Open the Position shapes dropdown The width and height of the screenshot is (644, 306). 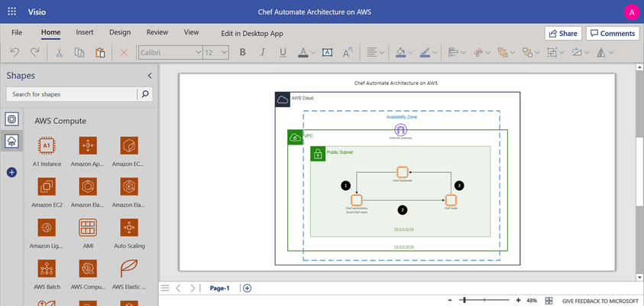coord(481,52)
